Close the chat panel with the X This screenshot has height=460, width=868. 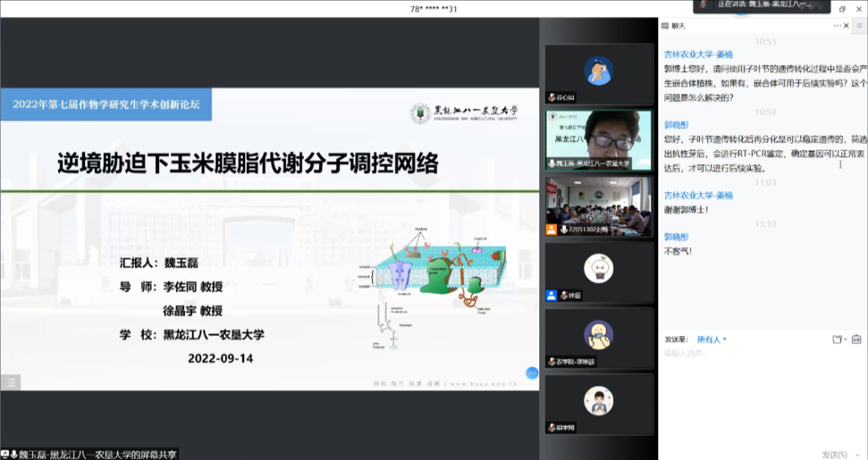coord(847,26)
